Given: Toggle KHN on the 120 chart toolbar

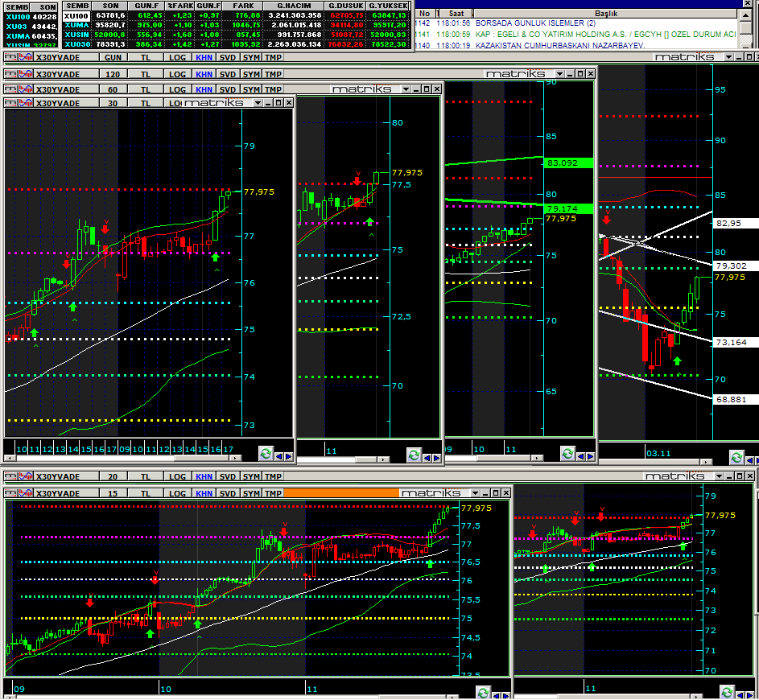Looking at the screenshot, I should [x=204, y=73].
